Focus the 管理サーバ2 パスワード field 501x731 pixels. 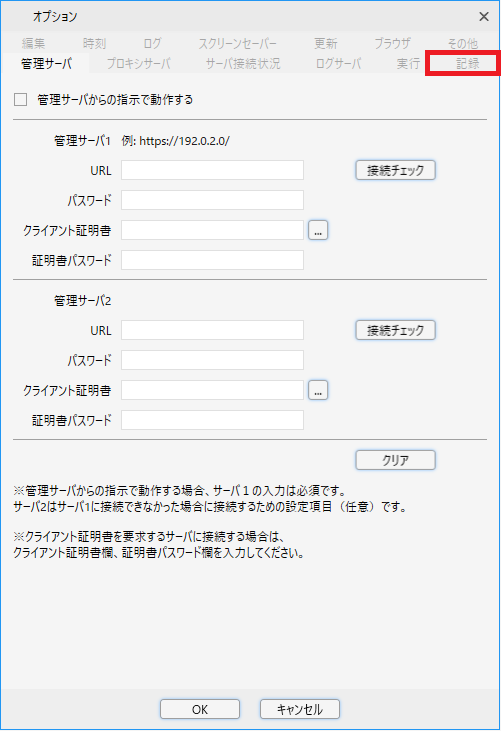pyautogui.click(x=213, y=360)
